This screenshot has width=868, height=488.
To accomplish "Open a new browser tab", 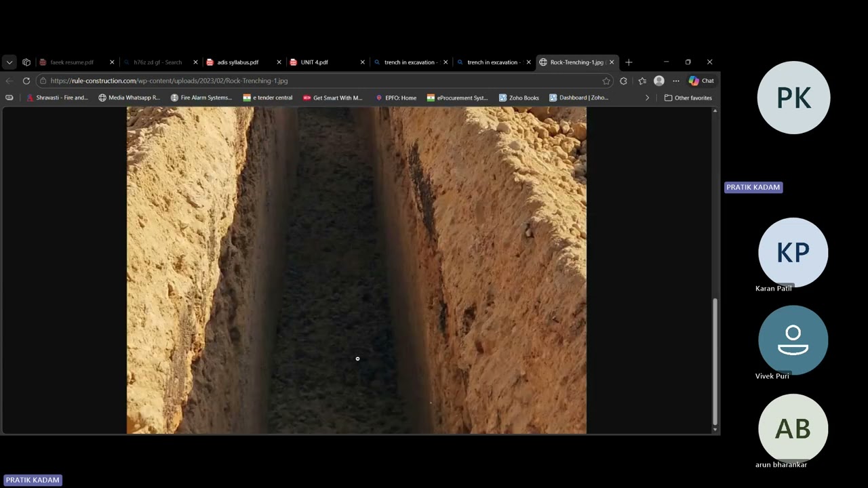I will pos(629,62).
